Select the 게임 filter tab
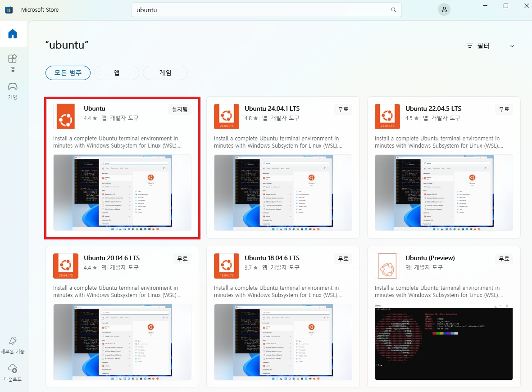The height and width of the screenshot is (392, 532). pyautogui.click(x=165, y=73)
